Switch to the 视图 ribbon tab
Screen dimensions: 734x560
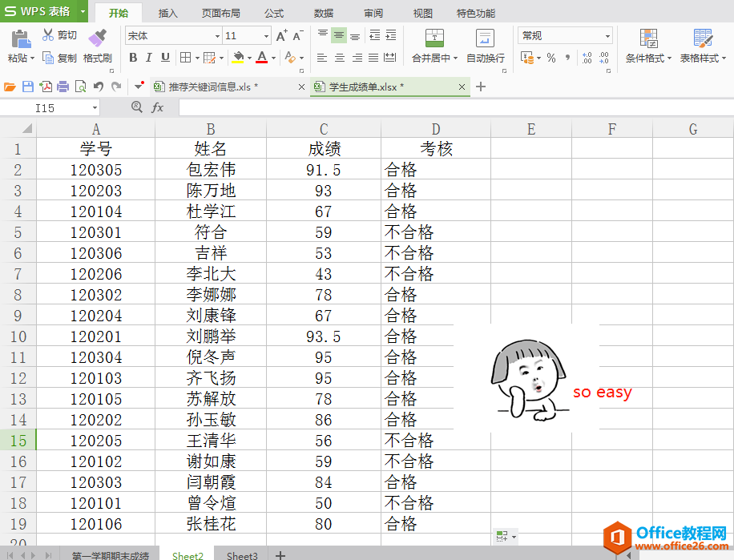tap(423, 13)
